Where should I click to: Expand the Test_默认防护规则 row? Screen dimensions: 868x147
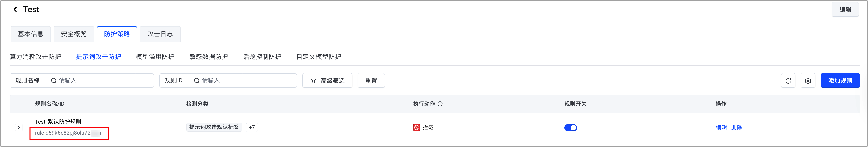(19, 127)
